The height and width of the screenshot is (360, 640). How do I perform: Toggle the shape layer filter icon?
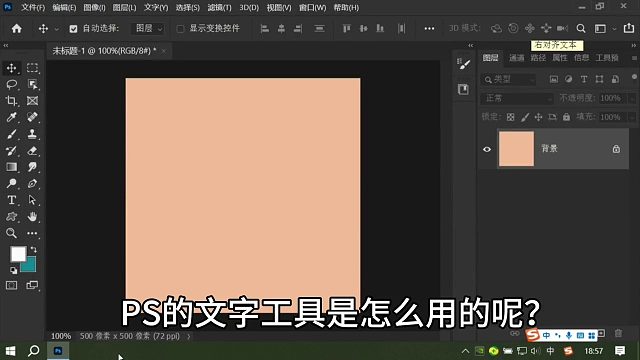pos(599,79)
